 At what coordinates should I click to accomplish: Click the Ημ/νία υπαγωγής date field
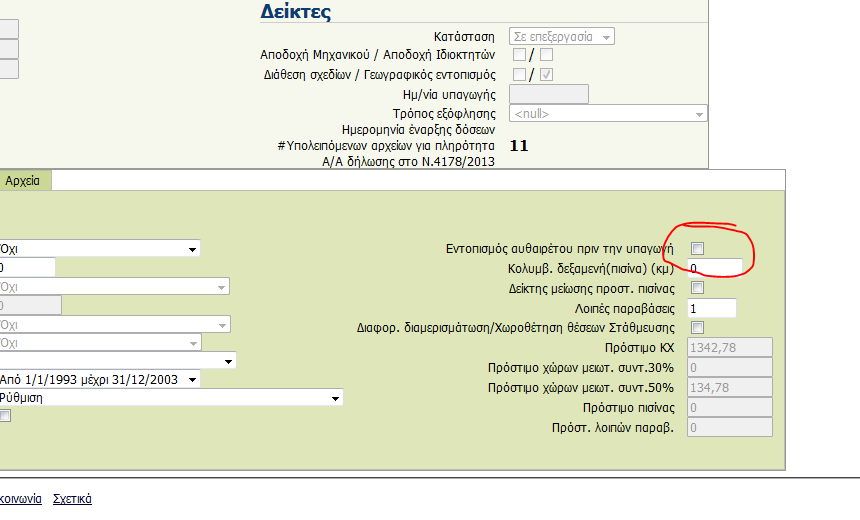click(x=549, y=94)
